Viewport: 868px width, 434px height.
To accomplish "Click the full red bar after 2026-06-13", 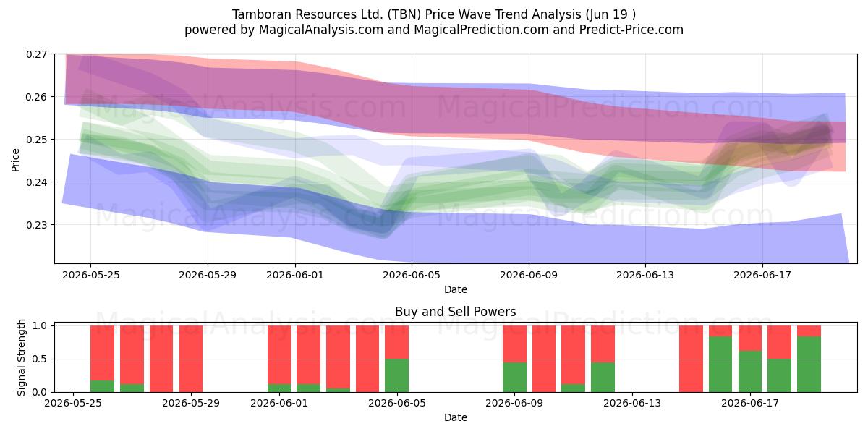I will pyautogui.click(x=691, y=359).
